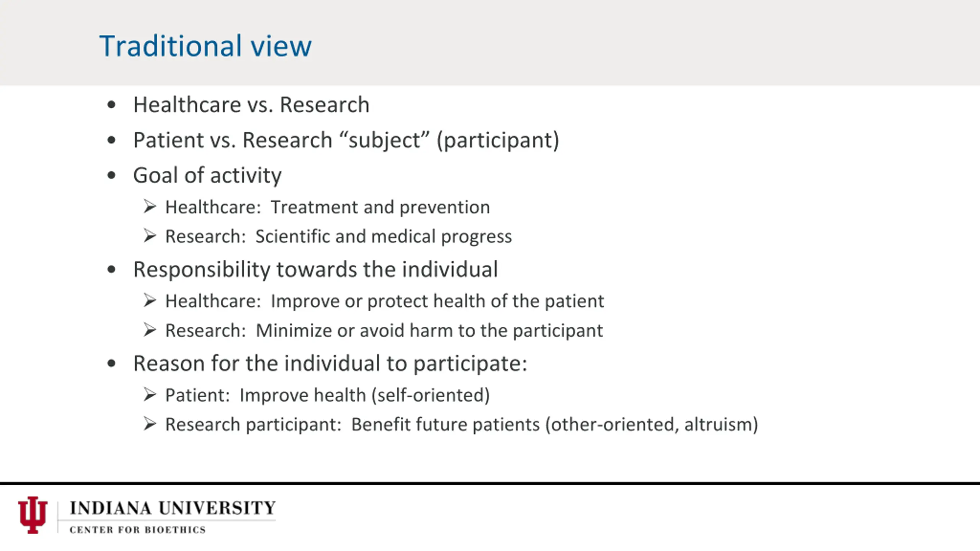Screen dimensions: 980x551
Task: Click the INDIANA UNIVERSITY wordmark text
Action: coord(173,508)
